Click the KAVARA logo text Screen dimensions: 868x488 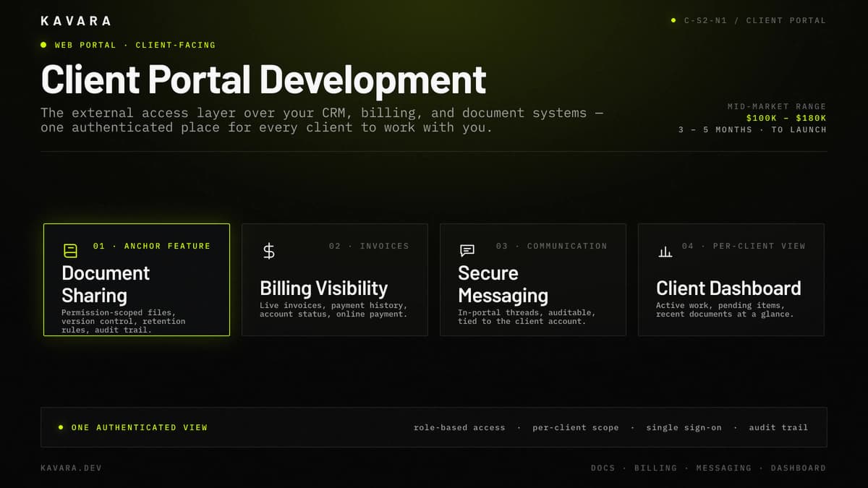click(x=76, y=21)
